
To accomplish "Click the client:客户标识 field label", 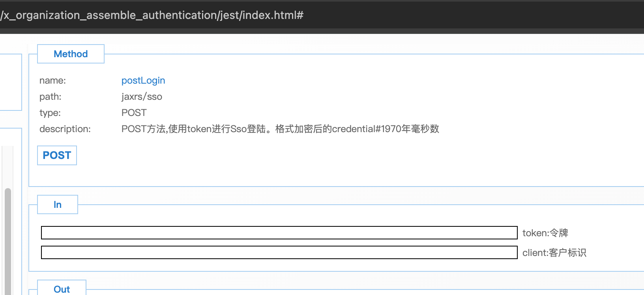I will [554, 253].
